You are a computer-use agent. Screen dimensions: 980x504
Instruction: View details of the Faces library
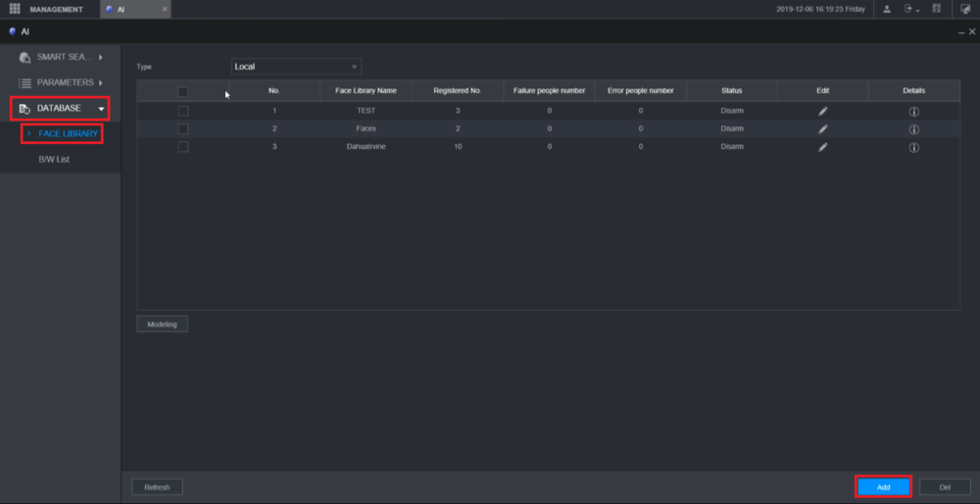pyautogui.click(x=913, y=129)
